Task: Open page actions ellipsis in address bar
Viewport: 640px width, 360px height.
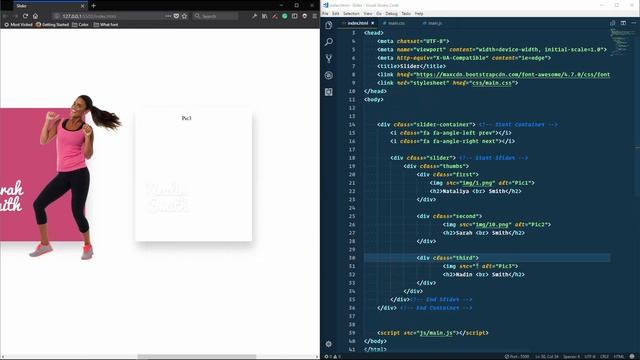Action: click(x=168, y=16)
